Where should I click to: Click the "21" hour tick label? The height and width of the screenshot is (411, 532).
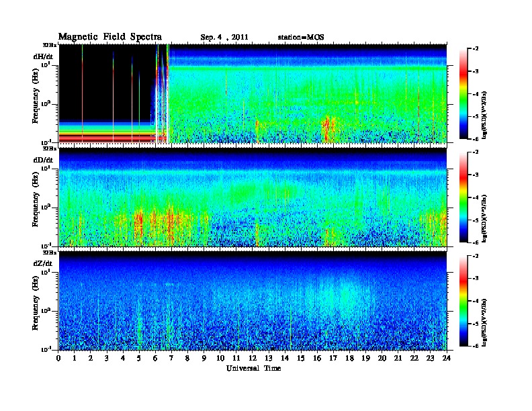[x=398, y=358]
